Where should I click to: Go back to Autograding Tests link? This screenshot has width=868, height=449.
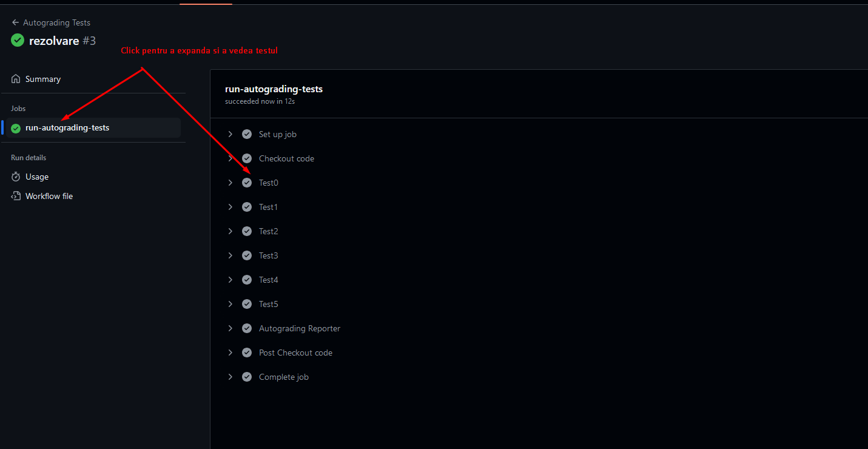pyautogui.click(x=56, y=22)
